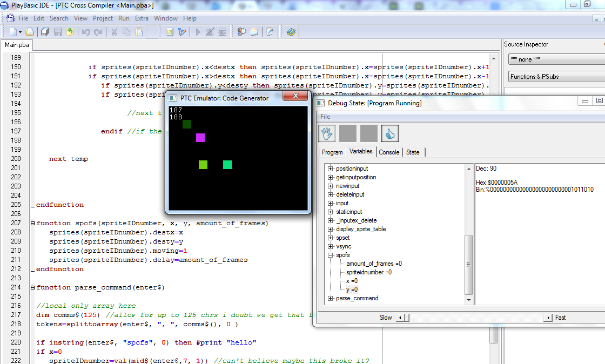Click the variables tree scrollbar up arrow
605x364 pixels.
pos(469,169)
